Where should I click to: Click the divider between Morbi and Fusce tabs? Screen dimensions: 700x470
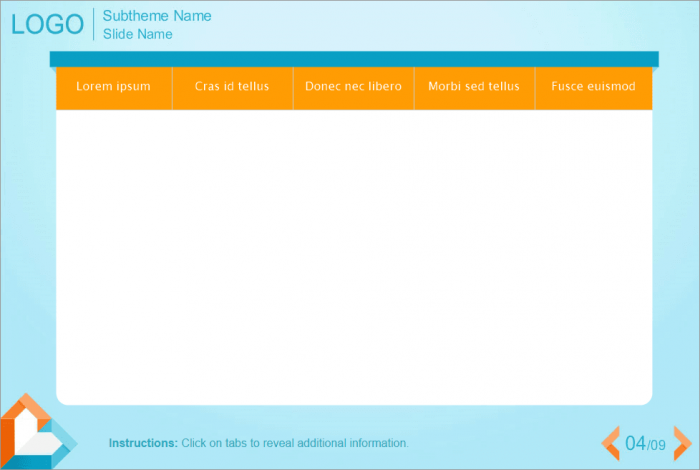point(535,88)
